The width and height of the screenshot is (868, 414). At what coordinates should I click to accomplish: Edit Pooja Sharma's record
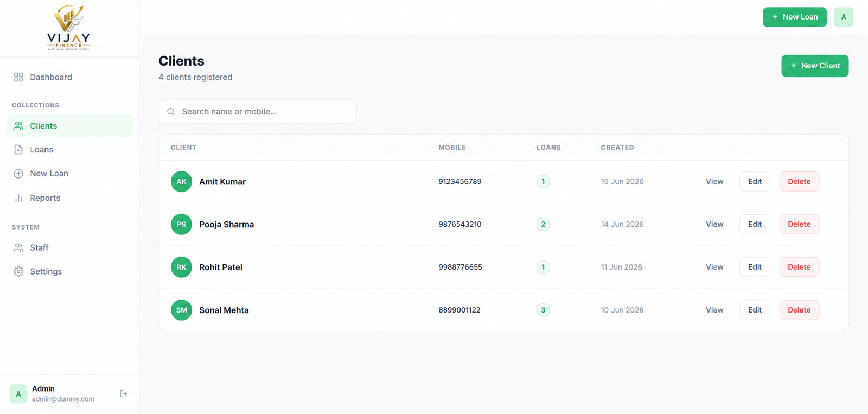[x=755, y=224]
